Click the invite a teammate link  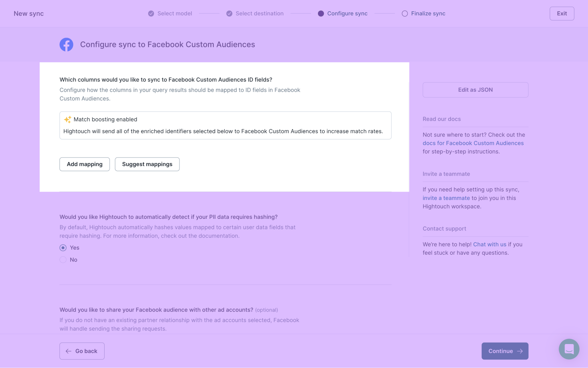(x=446, y=198)
